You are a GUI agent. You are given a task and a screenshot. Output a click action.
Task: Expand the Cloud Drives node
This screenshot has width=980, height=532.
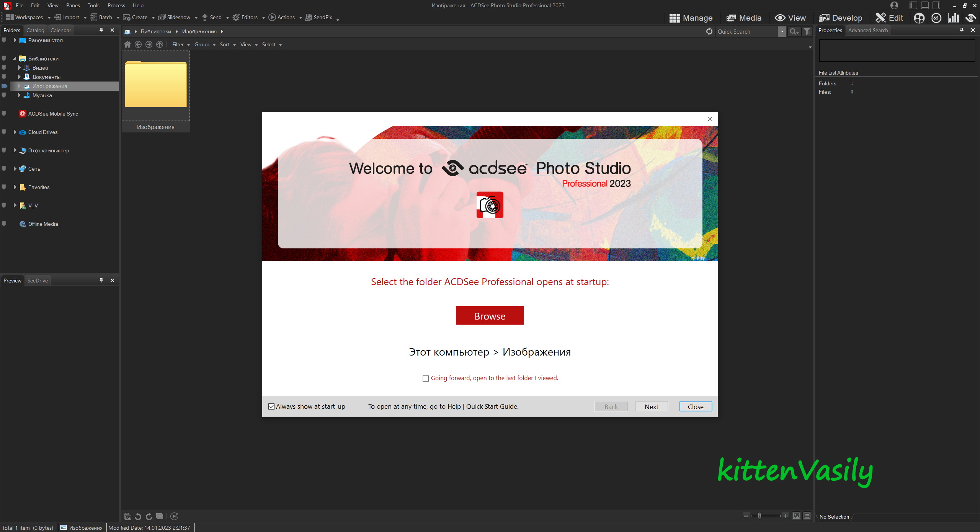coord(15,132)
